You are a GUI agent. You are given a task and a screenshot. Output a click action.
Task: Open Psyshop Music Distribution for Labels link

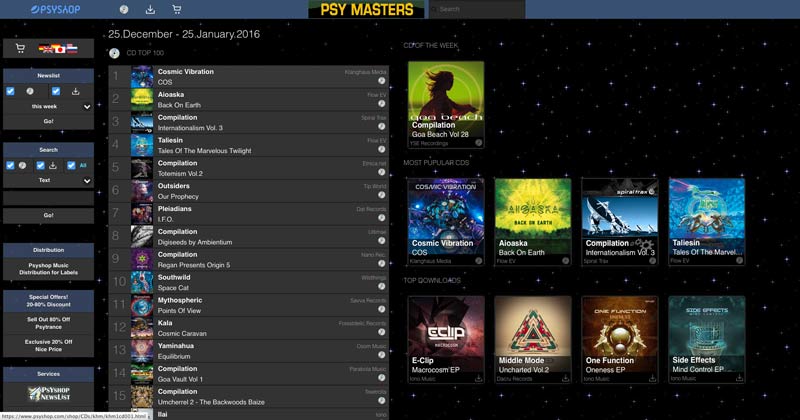(48, 269)
